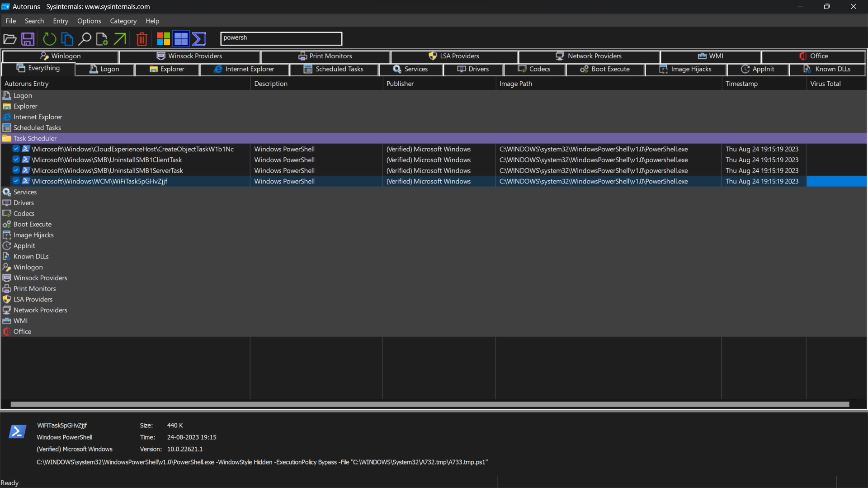Switch to the Scheduled Tasks tab
Image resolution: width=868 pixels, height=488 pixels.
click(x=334, y=69)
